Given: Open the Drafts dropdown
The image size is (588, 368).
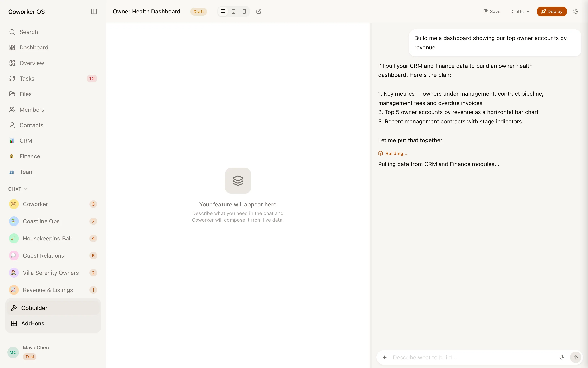Looking at the screenshot, I should [x=520, y=11].
